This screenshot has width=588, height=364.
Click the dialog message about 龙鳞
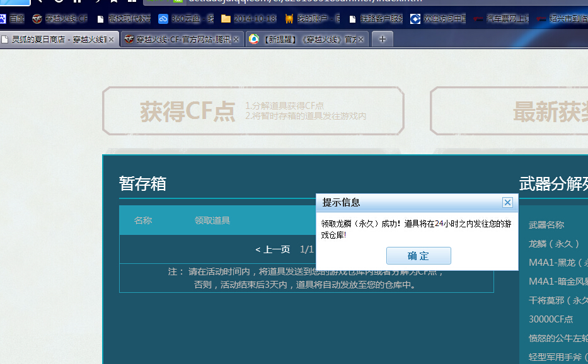[x=416, y=229]
